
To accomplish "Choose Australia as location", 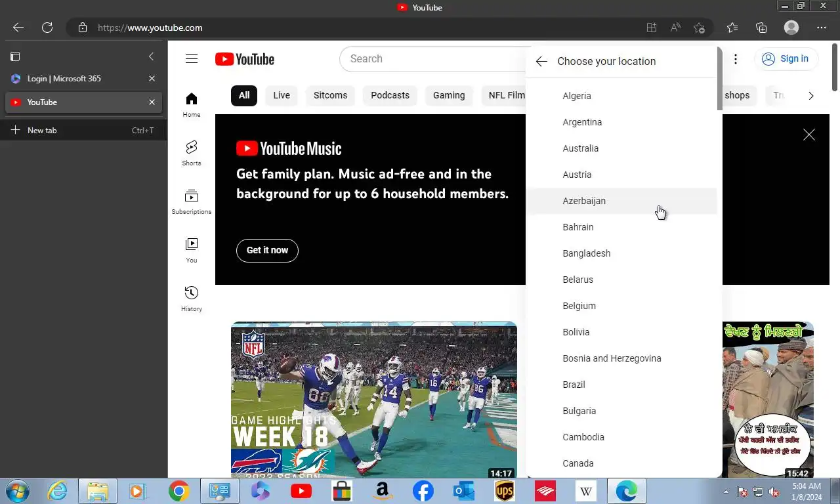I will [621, 148].
